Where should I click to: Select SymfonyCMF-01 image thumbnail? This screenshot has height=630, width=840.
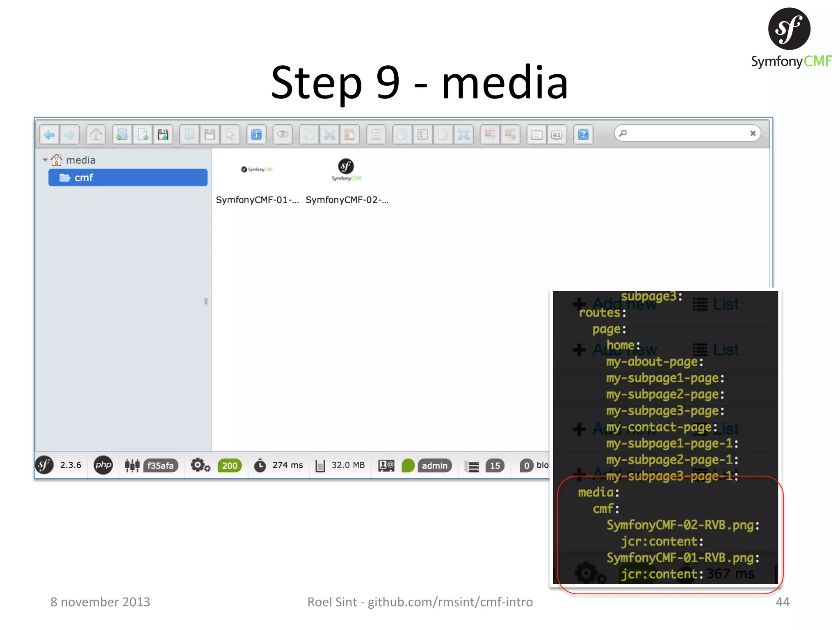tap(257, 169)
